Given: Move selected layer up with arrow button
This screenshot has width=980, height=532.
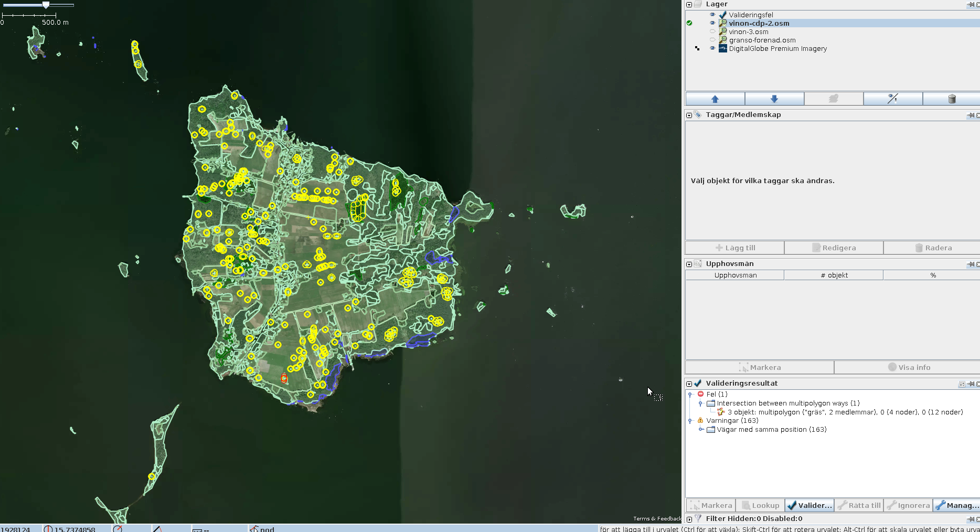Looking at the screenshot, I should (x=715, y=99).
